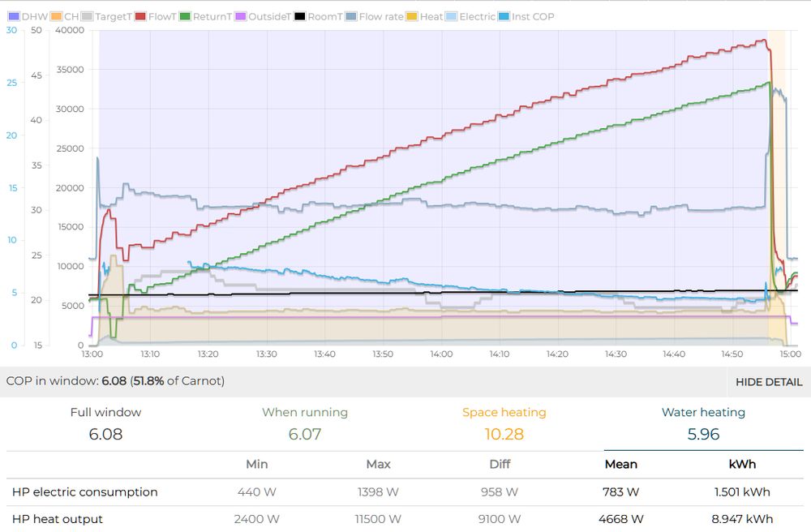Click the 13:00 time axis label
This screenshot has height=532, width=811.
92,354
